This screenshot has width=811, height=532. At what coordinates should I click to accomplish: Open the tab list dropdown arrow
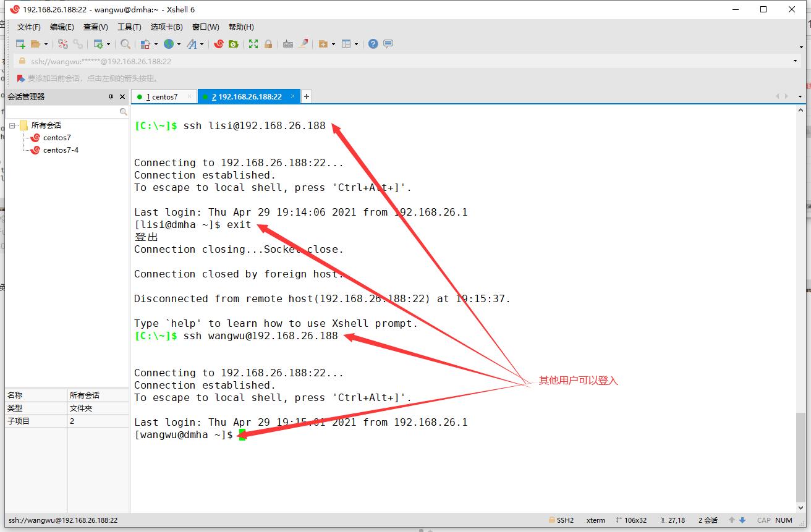800,96
